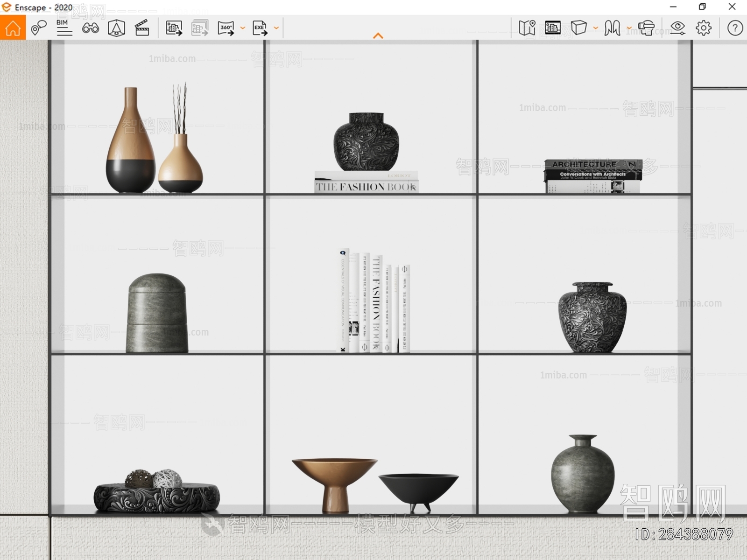Expand the projection mode dropdown
747x560 pixels.
(x=596, y=28)
